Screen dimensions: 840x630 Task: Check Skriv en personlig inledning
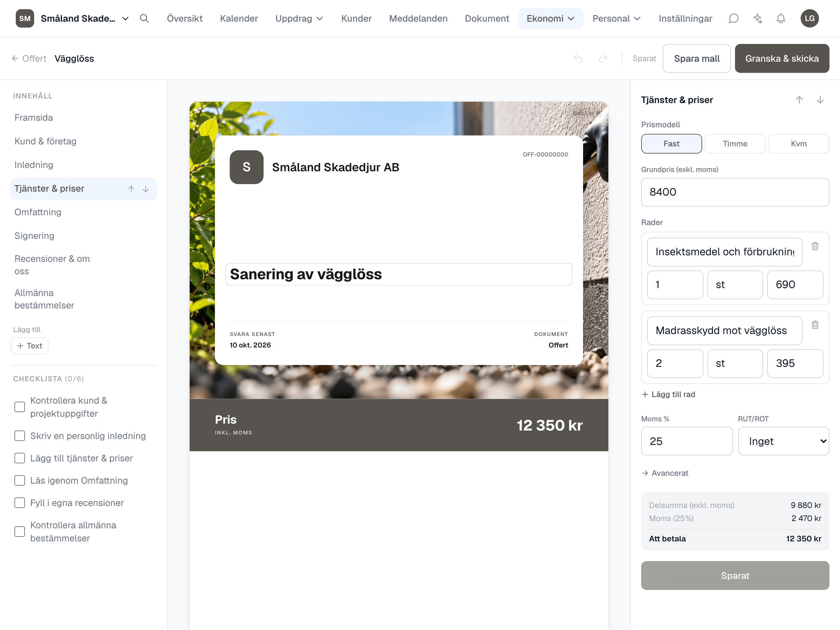pos(20,435)
